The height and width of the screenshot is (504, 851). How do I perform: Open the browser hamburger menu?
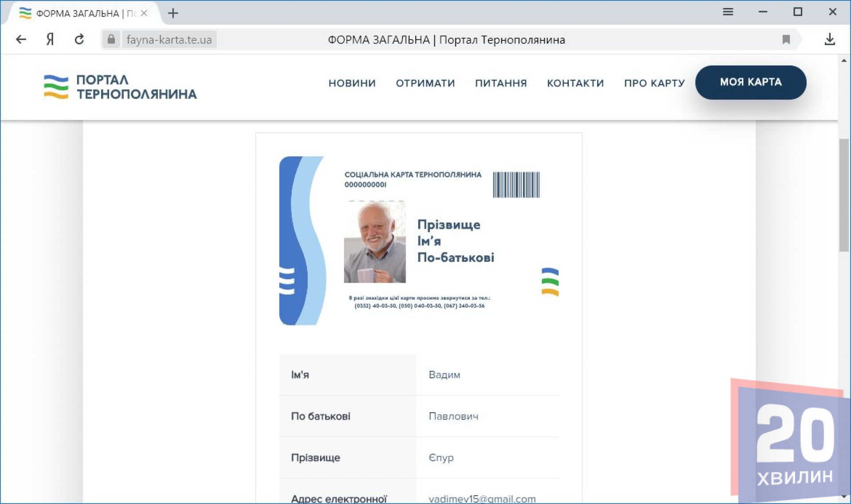(728, 12)
